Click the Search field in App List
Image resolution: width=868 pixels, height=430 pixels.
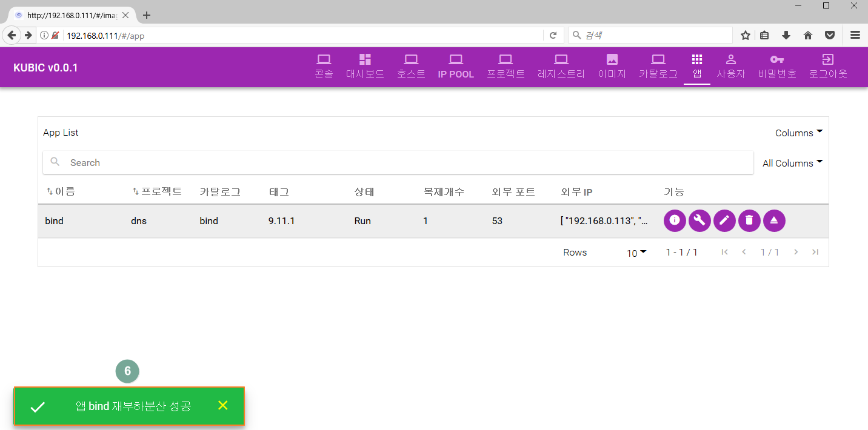click(x=398, y=162)
